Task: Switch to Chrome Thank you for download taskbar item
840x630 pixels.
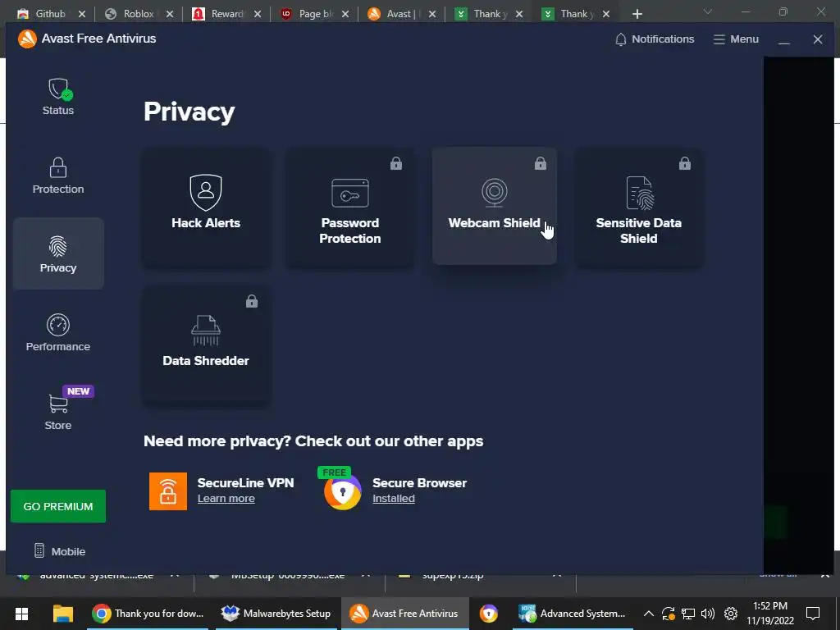Action: 148,614
